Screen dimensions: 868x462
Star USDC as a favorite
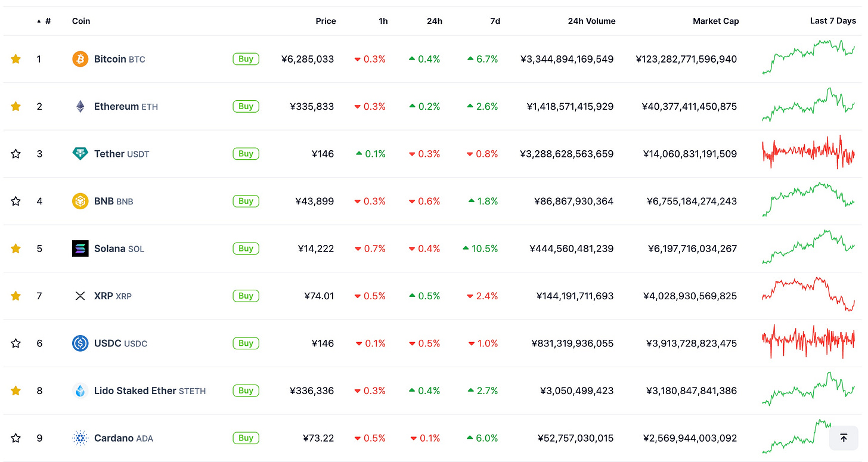click(16, 343)
